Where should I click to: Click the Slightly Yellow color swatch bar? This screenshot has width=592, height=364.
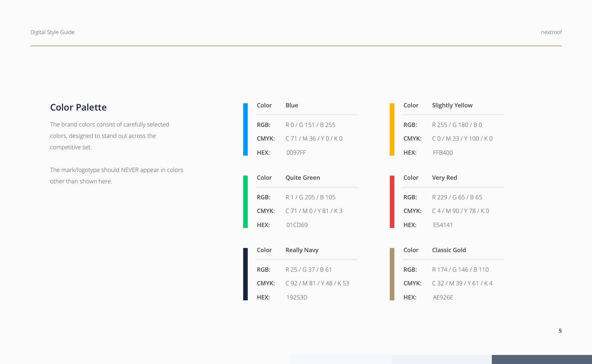click(392, 129)
